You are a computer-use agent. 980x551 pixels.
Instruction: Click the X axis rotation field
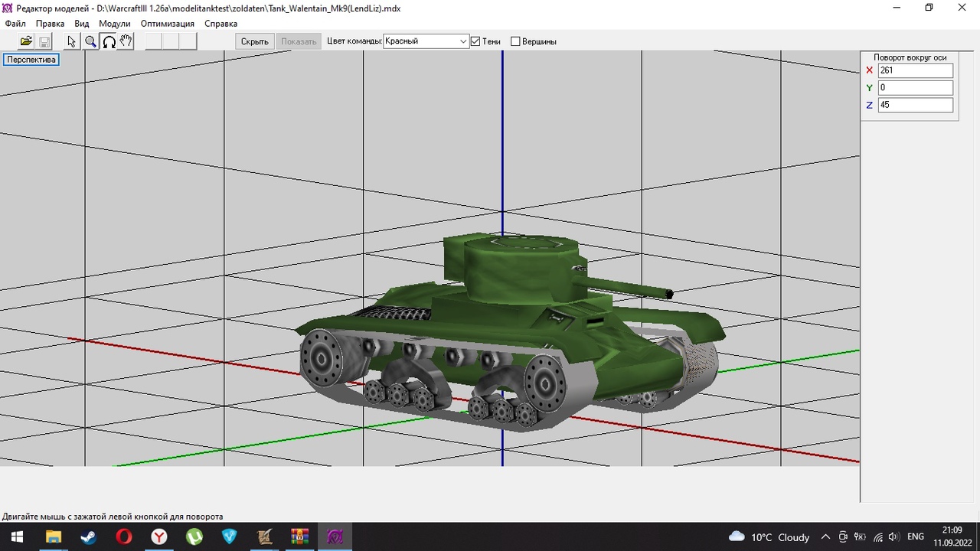(x=915, y=70)
